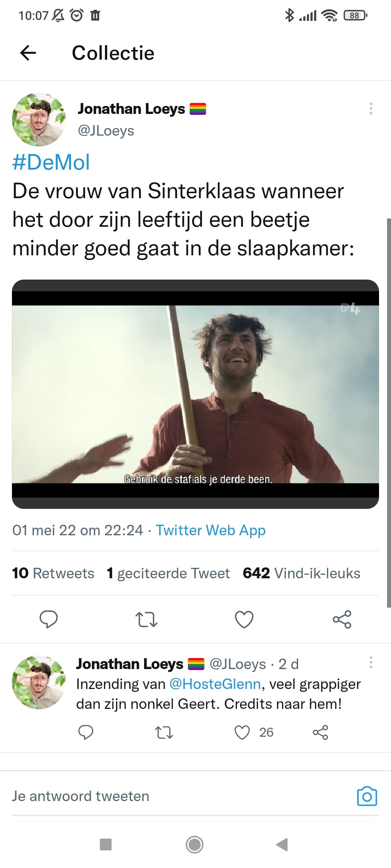Like the main tweet with the heart icon
Image resolution: width=391 pixels, height=868 pixels.
(244, 619)
